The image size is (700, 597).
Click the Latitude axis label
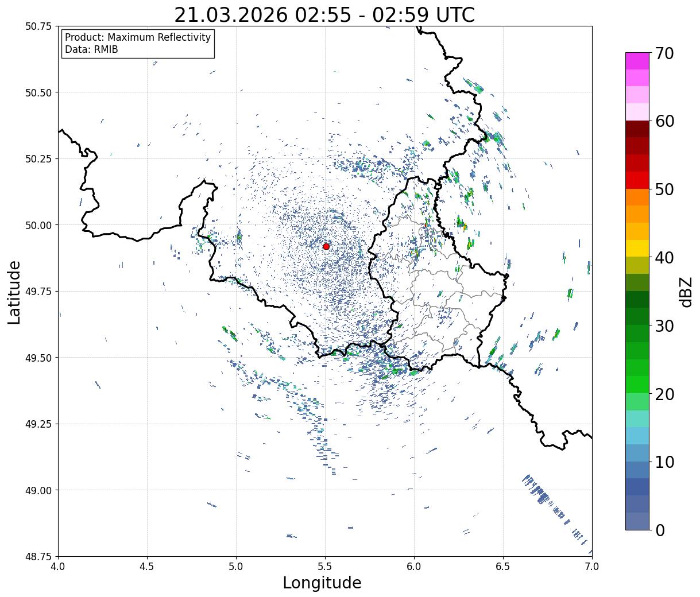coord(14,292)
